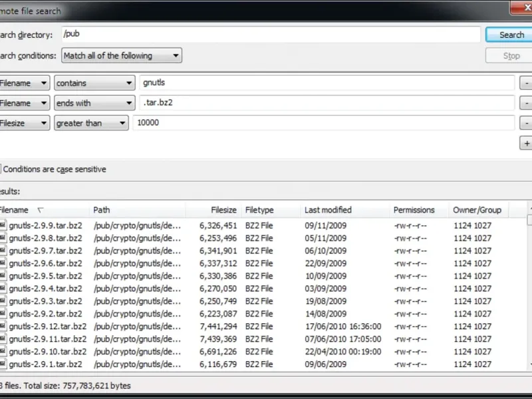Viewport: 532px width, 399px height.
Task: Click the file icon of gnutls-2.9.7.tar.bz2
Action: (3, 251)
